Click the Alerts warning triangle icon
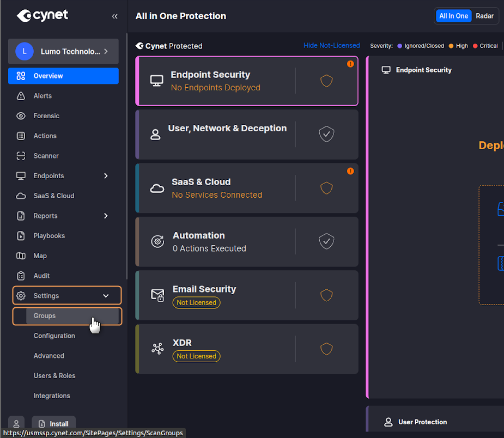504x438 pixels. click(x=21, y=96)
